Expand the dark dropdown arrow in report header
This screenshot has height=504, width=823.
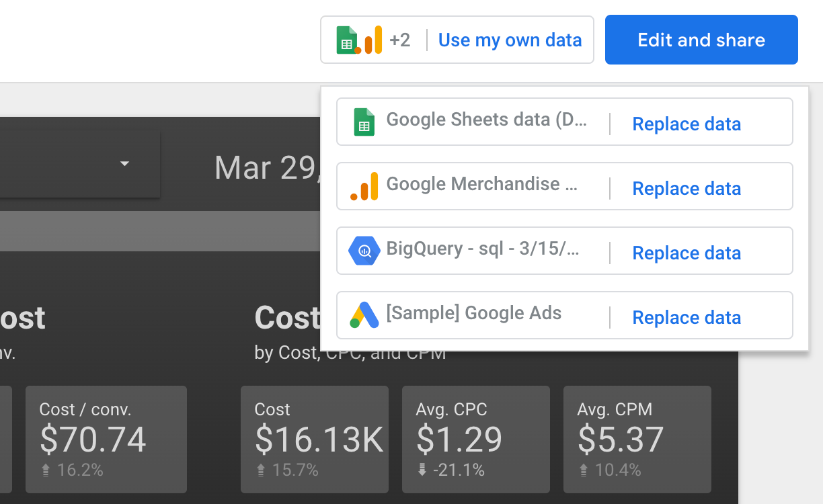(x=124, y=164)
